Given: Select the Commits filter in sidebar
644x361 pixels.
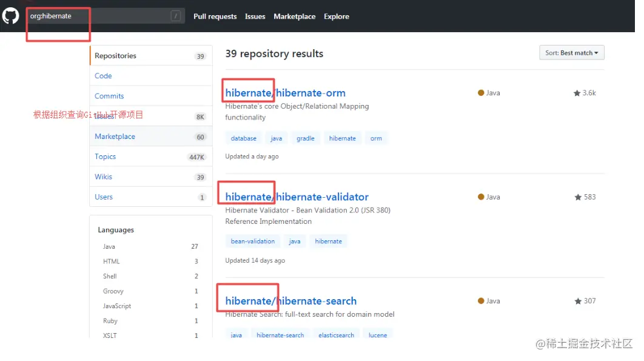Looking at the screenshot, I should (151, 96).
